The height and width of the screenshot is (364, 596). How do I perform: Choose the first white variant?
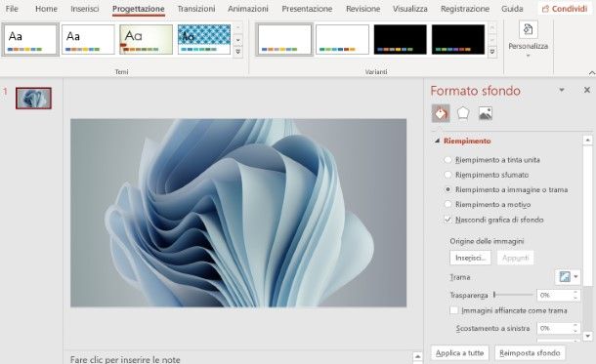tap(284, 39)
